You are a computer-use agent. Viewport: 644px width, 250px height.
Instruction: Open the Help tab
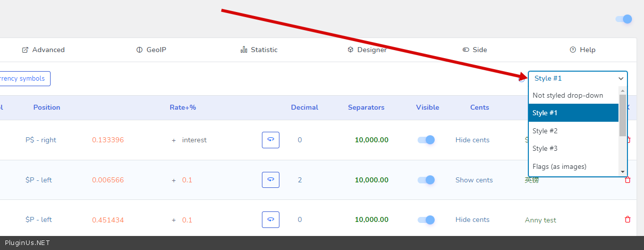tap(582, 50)
